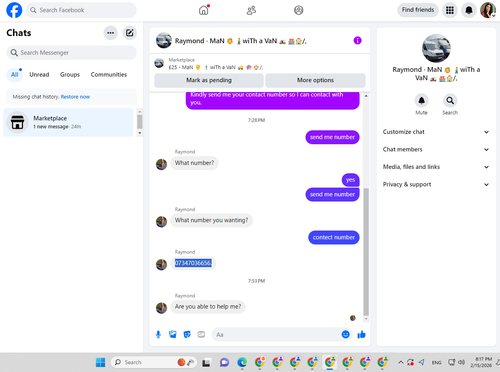Click Mark as pending button
The height and width of the screenshot is (372, 500).
pos(209,80)
